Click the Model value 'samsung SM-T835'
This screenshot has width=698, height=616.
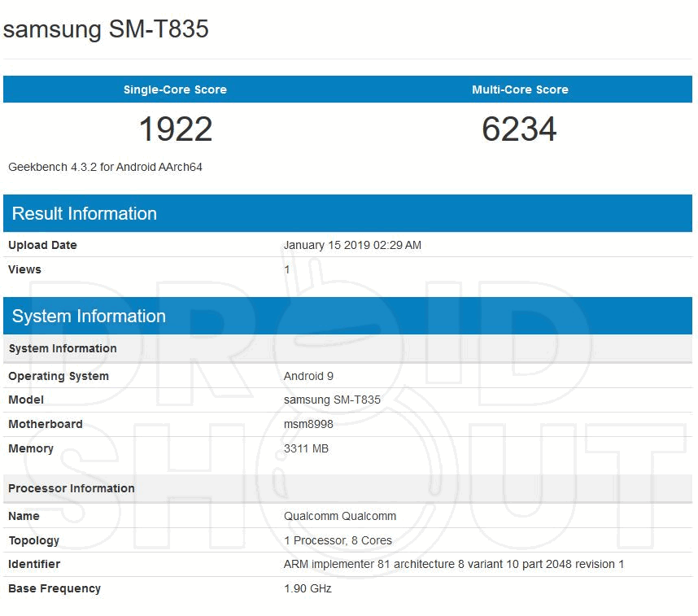332,400
